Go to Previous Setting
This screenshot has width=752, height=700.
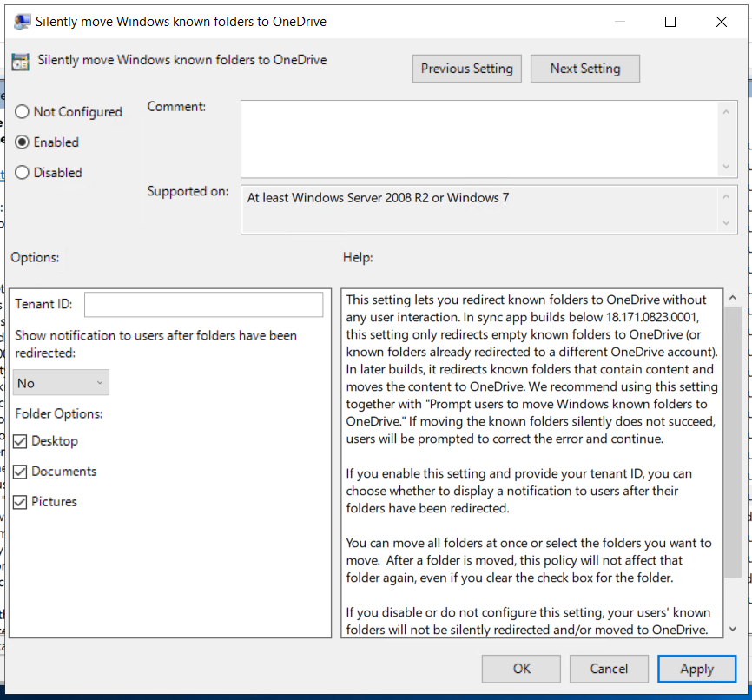466,69
